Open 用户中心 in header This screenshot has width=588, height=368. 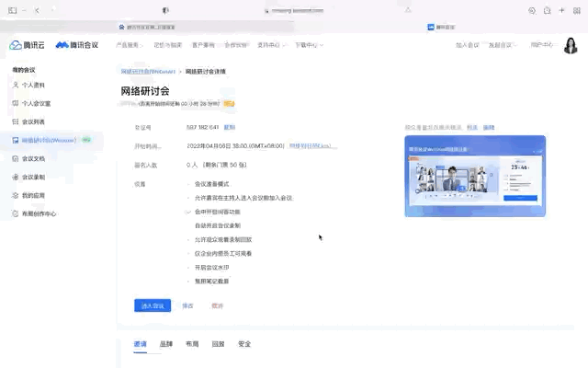coord(541,45)
